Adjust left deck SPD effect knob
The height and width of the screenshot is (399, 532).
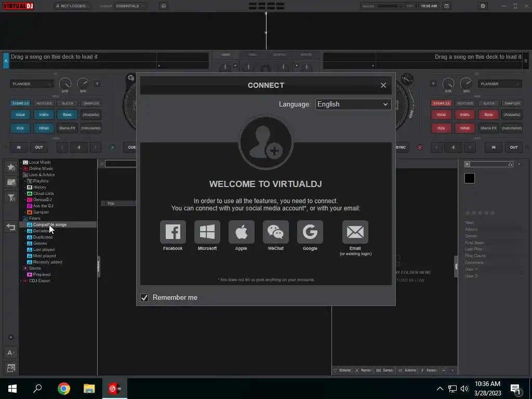(x=83, y=84)
